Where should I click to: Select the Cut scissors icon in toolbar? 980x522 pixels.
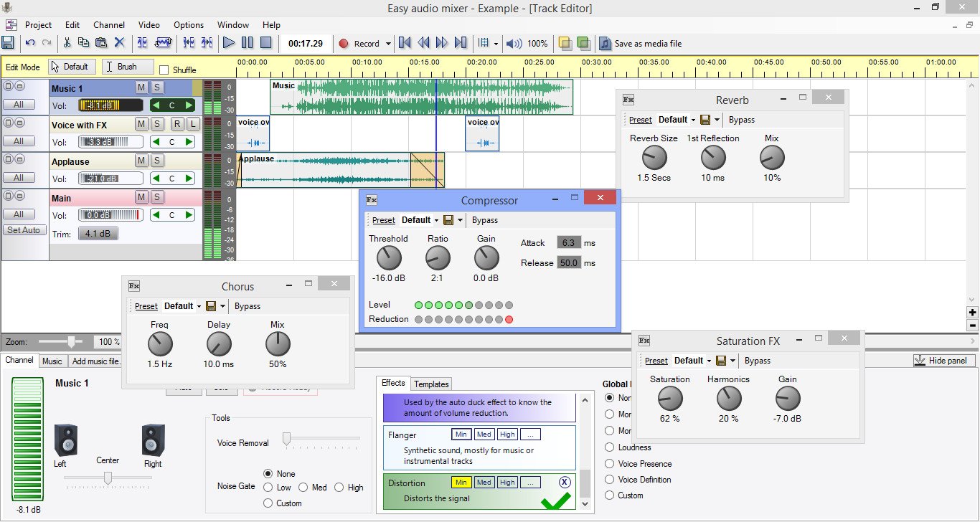(67, 43)
